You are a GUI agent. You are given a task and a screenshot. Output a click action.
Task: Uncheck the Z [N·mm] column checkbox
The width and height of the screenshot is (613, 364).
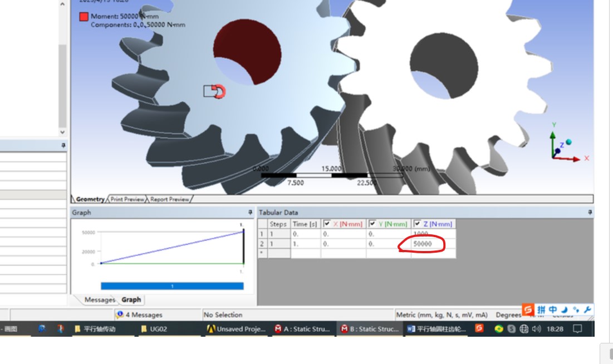pyautogui.click(x=417, y=224)
